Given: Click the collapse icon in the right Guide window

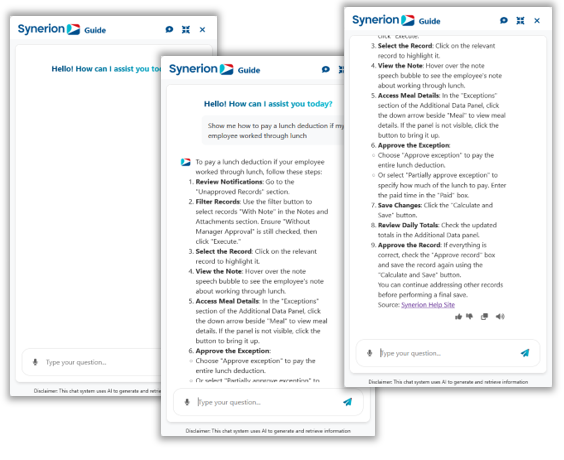Looking at the screenshot, I should (x=520, y=21).
